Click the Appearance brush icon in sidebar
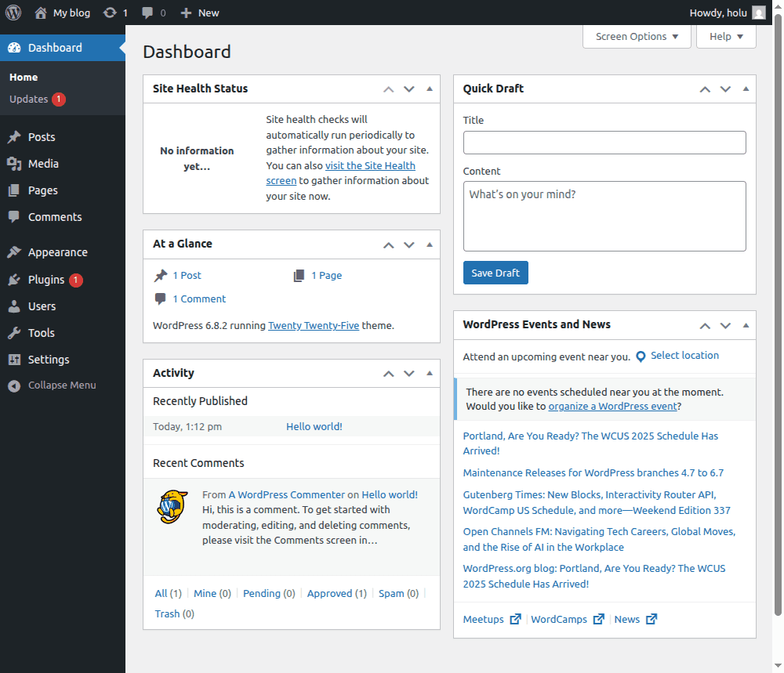Screen dimensions: 784x673 click(x=14, y=252)
